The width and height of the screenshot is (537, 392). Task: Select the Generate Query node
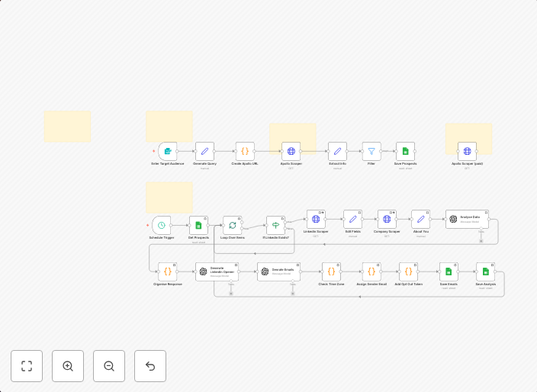point(204,151)
